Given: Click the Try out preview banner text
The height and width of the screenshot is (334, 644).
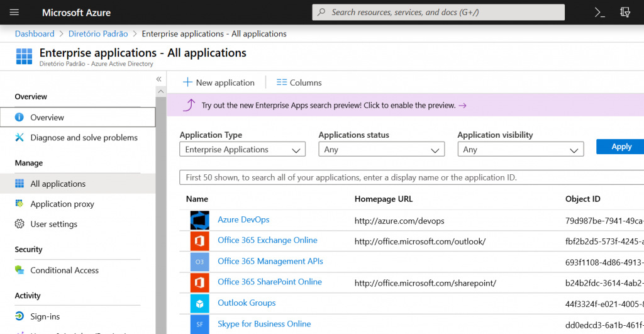Looking at the screenshot, I should pyautogui.click(x=328, y=106).
